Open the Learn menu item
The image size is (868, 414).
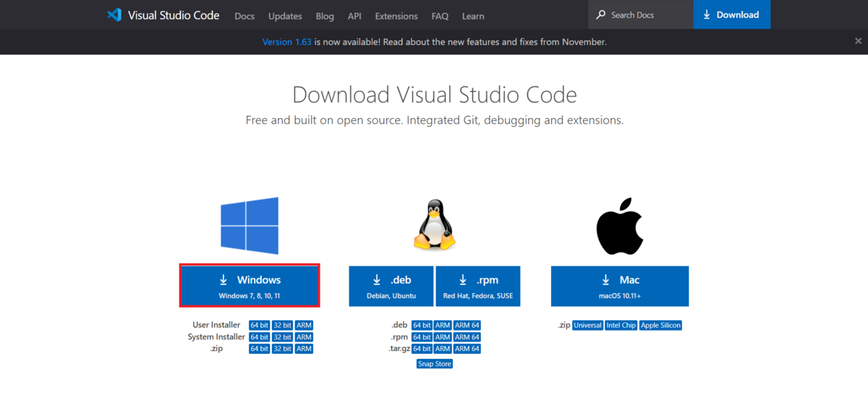473,16
